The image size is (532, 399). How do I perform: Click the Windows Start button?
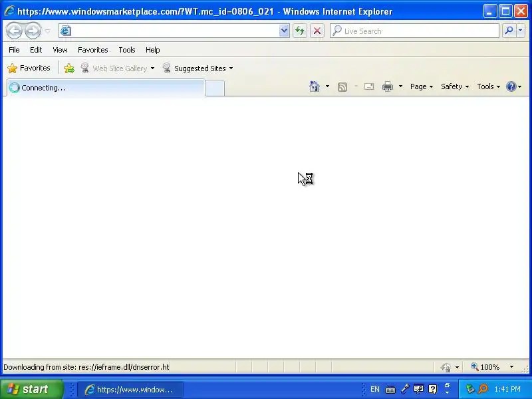(31, 389)
